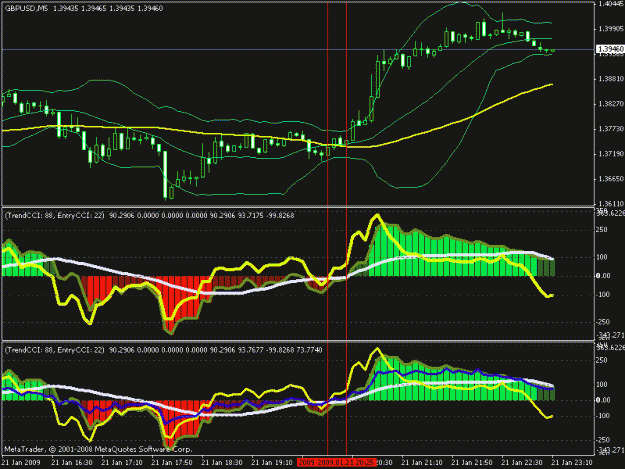Click the 21 Jan 2009 time label
The image size is (625, 469).
tap(21, 463)
